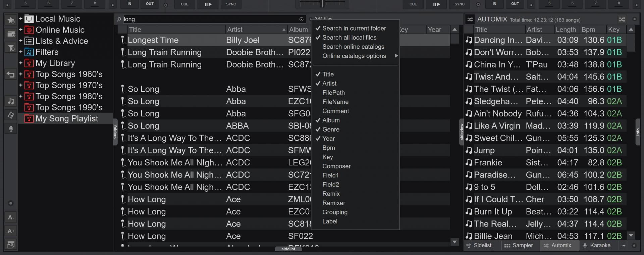Open the sideview list menu icon at bottom
The height and width of the screenshot is (255, 644).
[623, 246]
